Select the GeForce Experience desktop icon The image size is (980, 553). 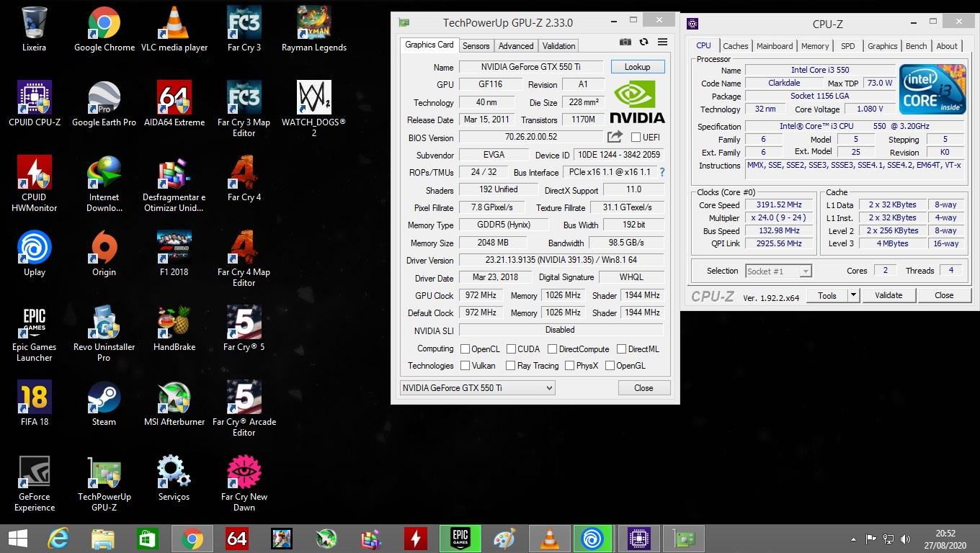coord(34,483)
